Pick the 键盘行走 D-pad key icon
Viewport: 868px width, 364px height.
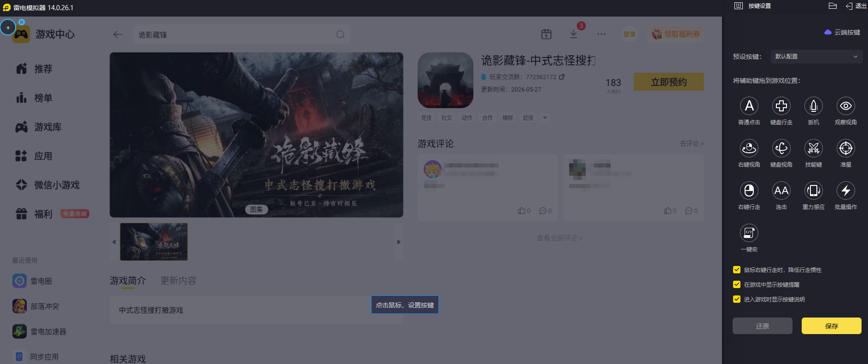[781, 106]
